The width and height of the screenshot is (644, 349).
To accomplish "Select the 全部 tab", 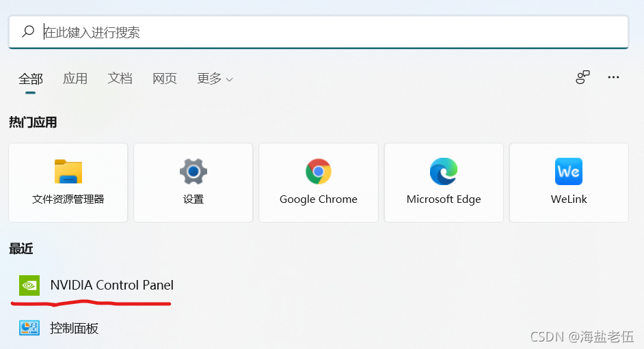I will coord(30,79).
